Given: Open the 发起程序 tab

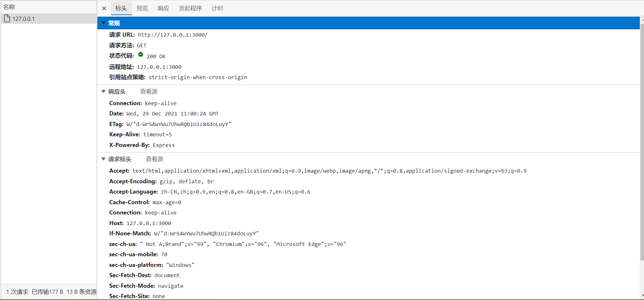Looking at the screenshot, I should (x=190, y=8).
